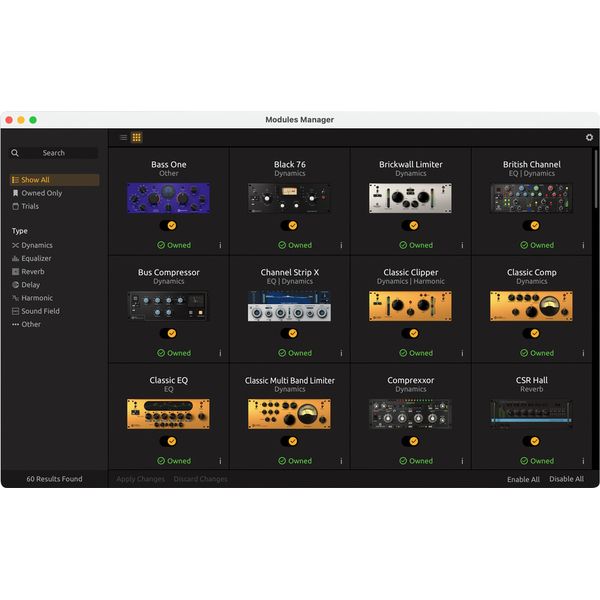600x600 pixels.
Task: Toggle Black 76 module switch
Action: 289,225
